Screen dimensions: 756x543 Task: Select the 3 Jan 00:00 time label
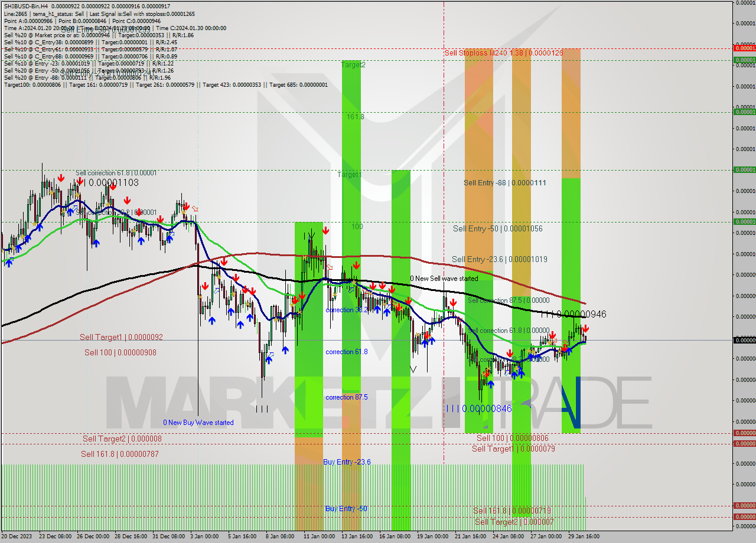(x=204, y=537)
